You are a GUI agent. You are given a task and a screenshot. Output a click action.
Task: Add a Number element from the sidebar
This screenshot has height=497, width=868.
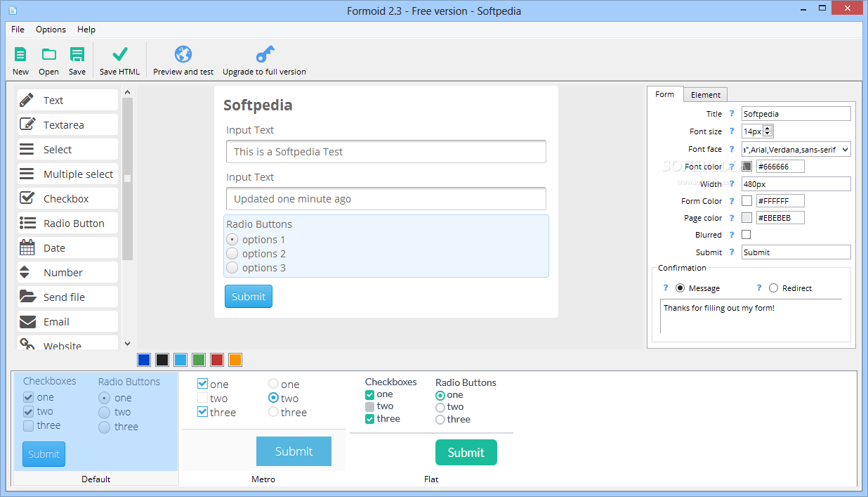click(x=67, y=272)
